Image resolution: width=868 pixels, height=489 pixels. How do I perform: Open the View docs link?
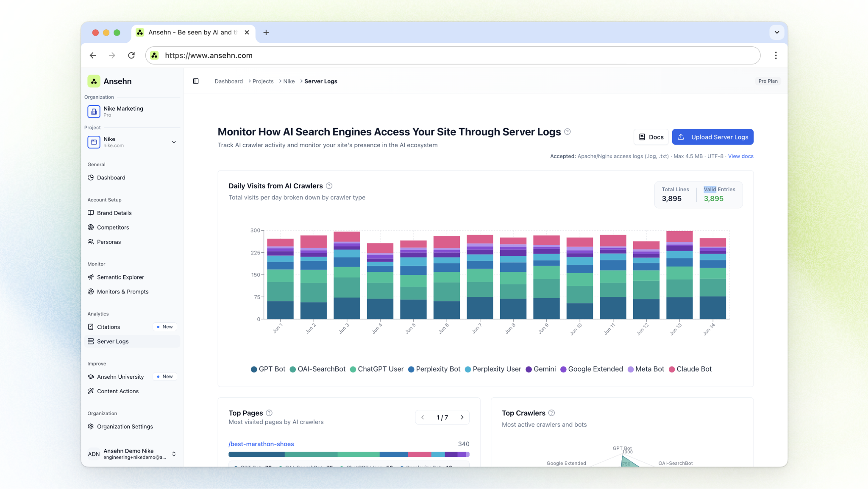[740, 156]
